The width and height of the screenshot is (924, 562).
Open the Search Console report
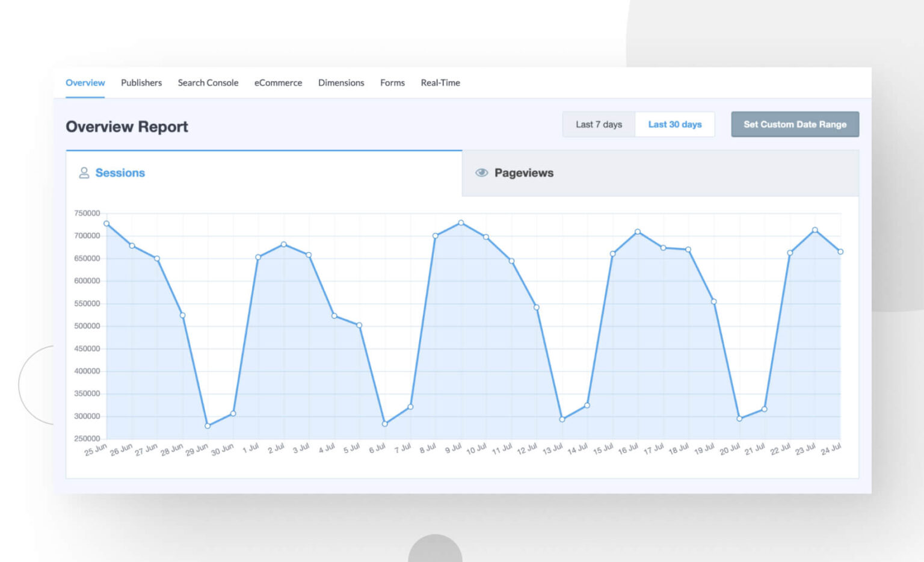[x=208, y=82]
